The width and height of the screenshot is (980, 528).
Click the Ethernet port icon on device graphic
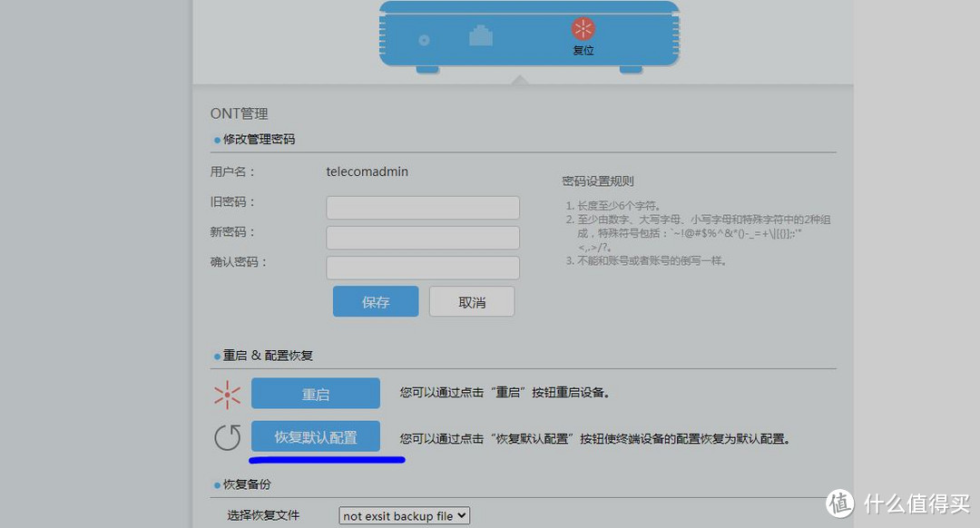click(x=480, y=36)
